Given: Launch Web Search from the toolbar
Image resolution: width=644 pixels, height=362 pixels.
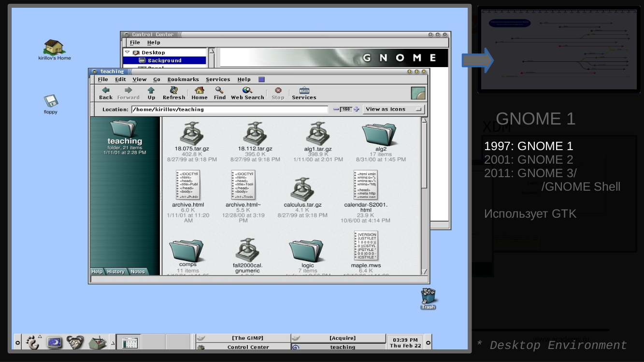Looking at the screenshot, I should tap(247, 93).
